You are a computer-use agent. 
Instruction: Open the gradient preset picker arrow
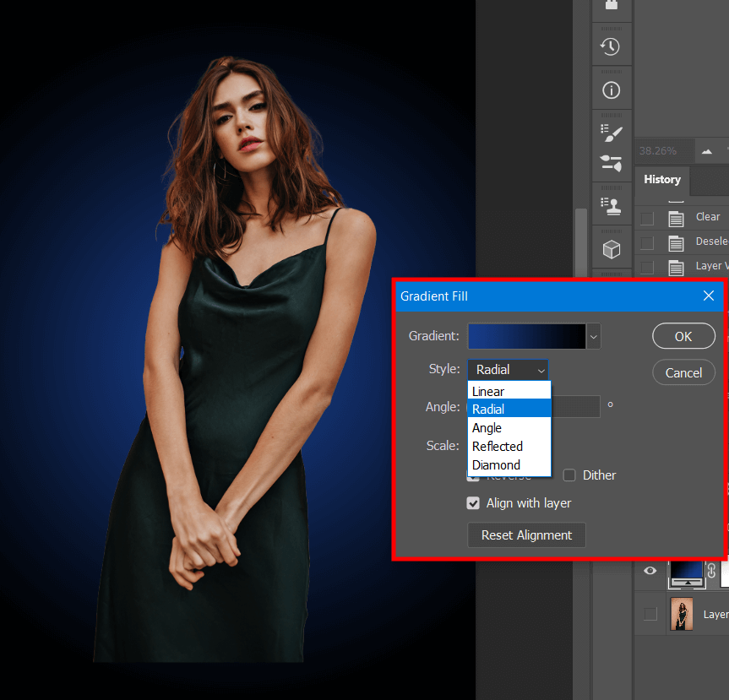click(x=594, y=336)
